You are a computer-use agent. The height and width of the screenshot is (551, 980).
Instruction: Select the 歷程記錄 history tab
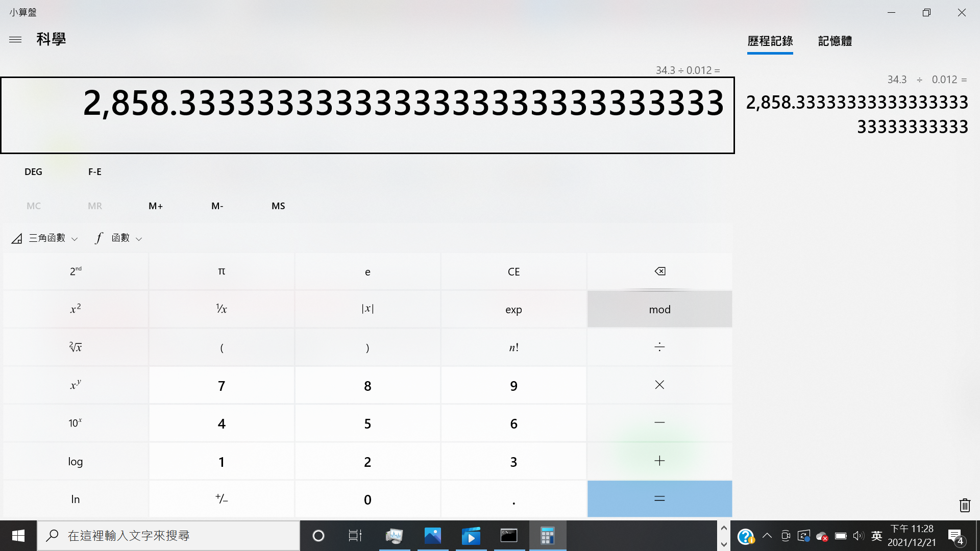[x=770, y=41]
